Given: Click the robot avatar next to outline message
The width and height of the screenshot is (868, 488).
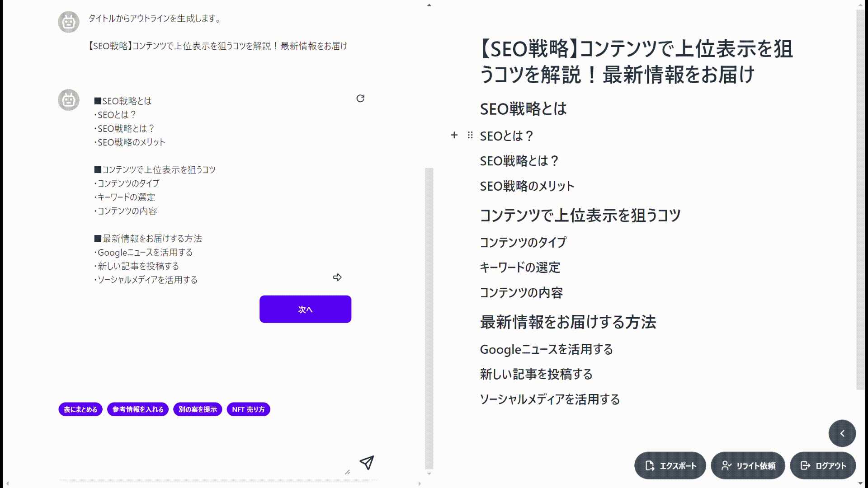Looking at the screenshot, I should click(x=69, y=100).
